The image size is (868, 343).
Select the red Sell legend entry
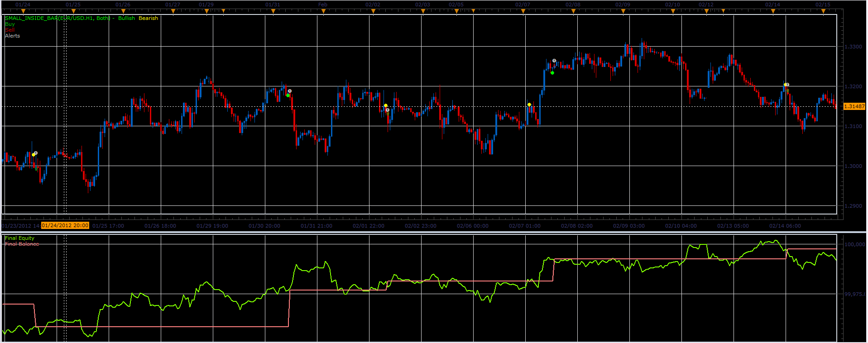coord(10,29)
